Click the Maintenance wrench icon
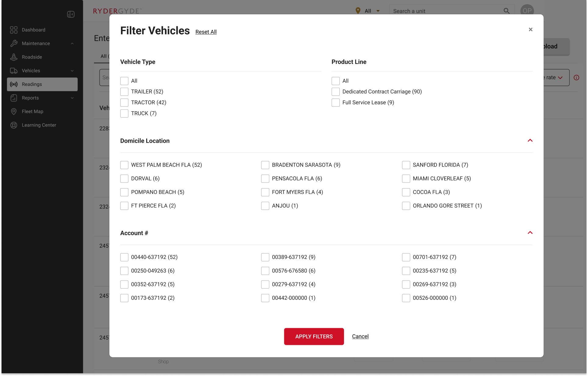Image resolution: width=588 pixels, height=376 pixels. coord(14,43)
